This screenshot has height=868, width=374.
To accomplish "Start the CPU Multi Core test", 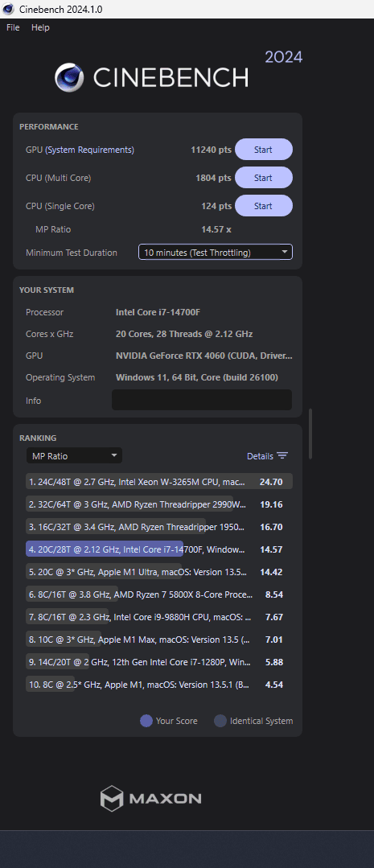I will (263, 178).
